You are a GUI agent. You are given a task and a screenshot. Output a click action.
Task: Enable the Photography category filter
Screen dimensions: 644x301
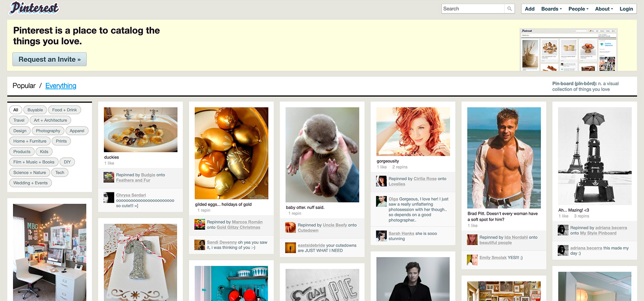click(48, 131)
